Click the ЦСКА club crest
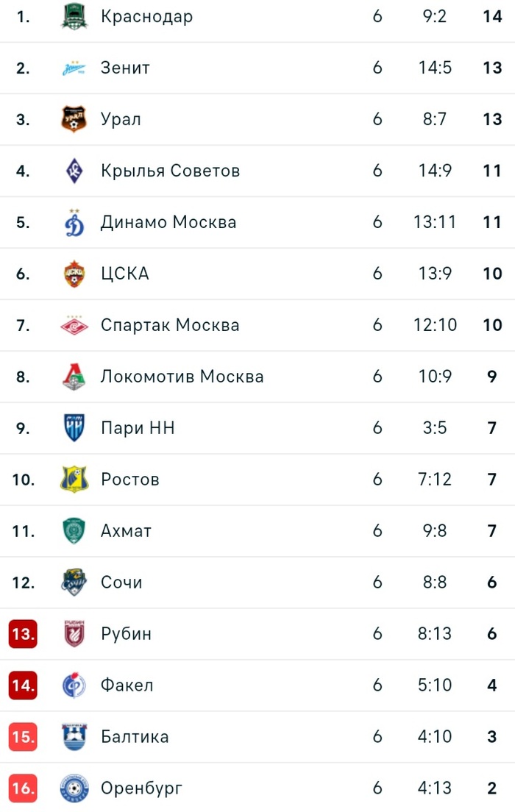The height and width of the screenshot is (812, 515). click(74, 274)
